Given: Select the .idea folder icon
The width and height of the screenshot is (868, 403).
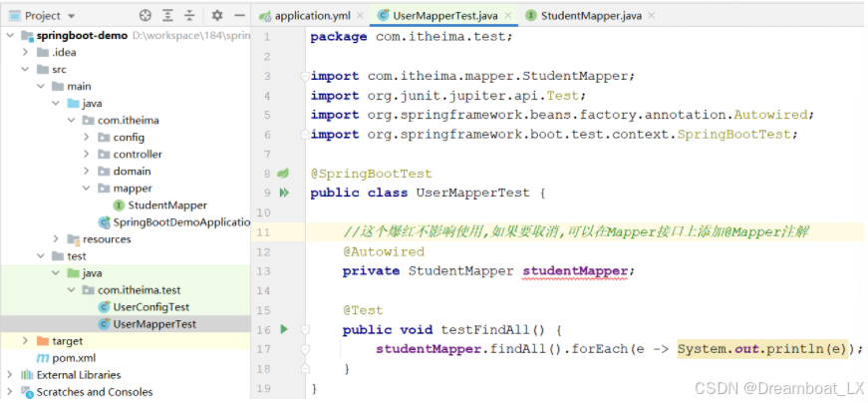Looking at the screenshot, I should tap(43, 52).
